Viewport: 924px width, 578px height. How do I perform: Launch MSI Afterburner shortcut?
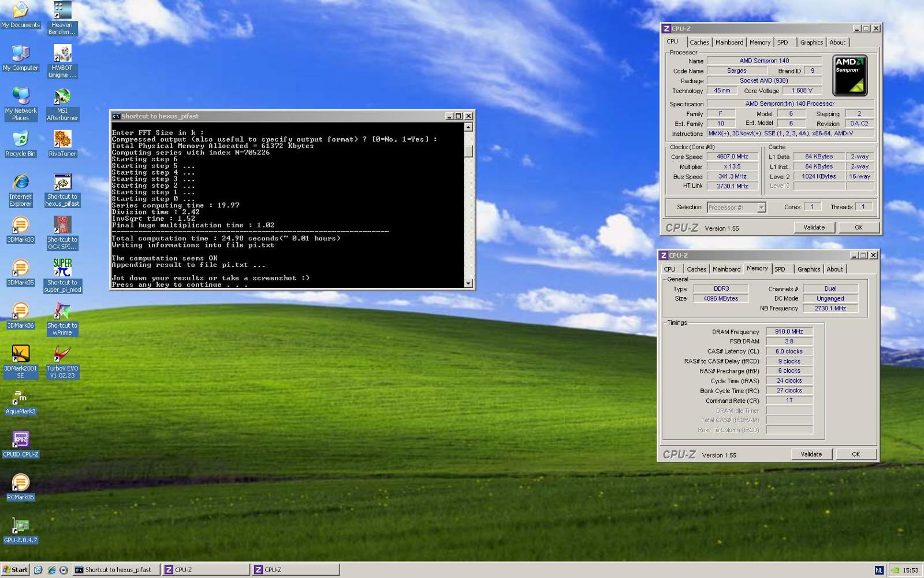click(x=62, y=104)
